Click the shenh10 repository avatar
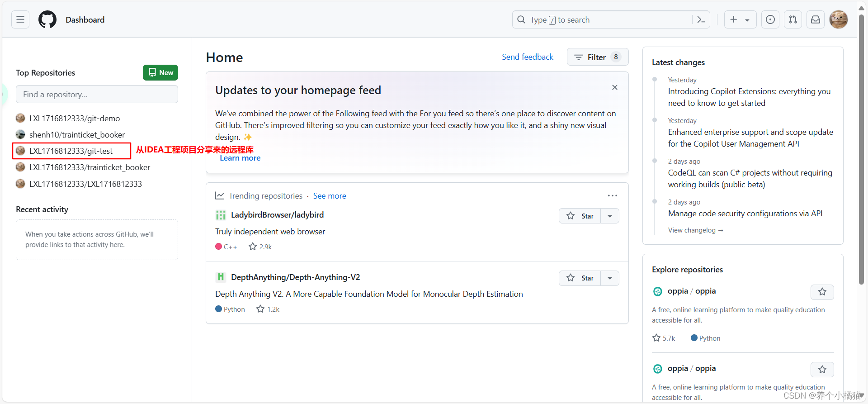 click(x=20, y=134)
